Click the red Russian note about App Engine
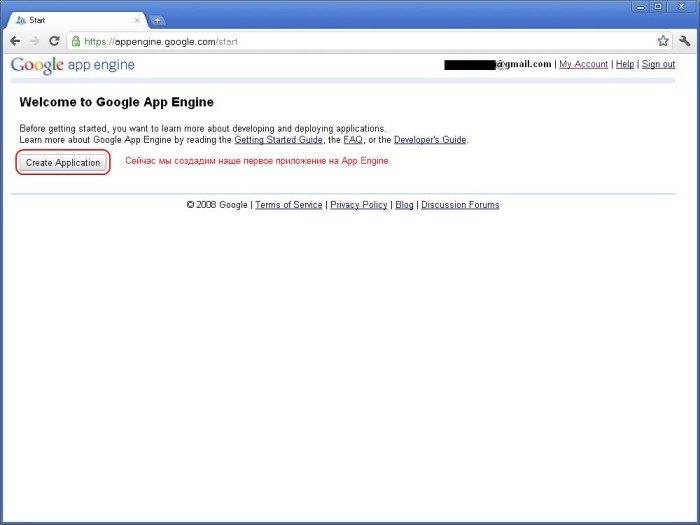The width and height of the screenshot is (700, 525). [x=258, y=161]
